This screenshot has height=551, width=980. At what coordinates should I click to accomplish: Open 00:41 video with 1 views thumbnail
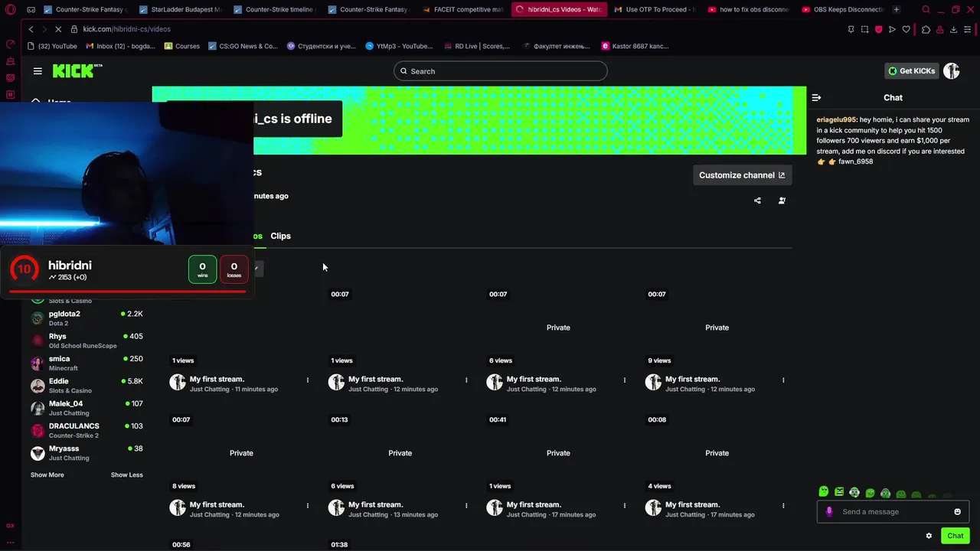click(x=558, y=453)
